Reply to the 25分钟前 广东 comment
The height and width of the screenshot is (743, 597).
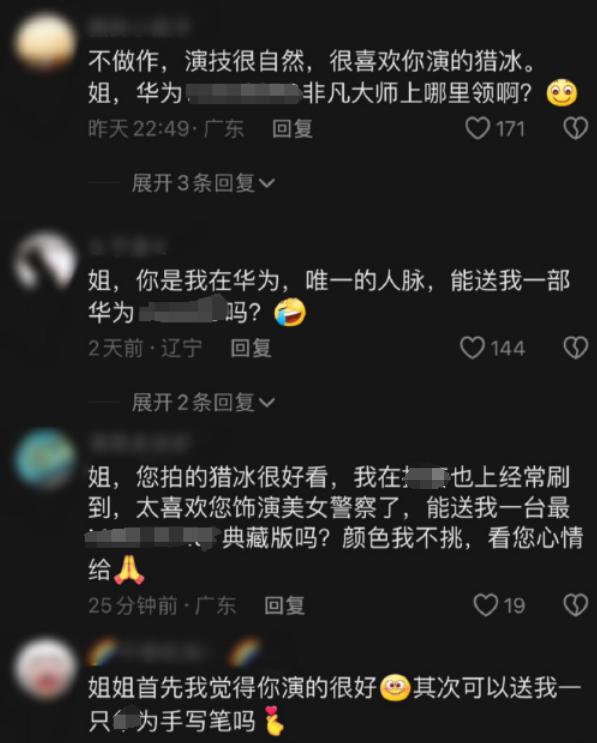(x=284, y=605)
